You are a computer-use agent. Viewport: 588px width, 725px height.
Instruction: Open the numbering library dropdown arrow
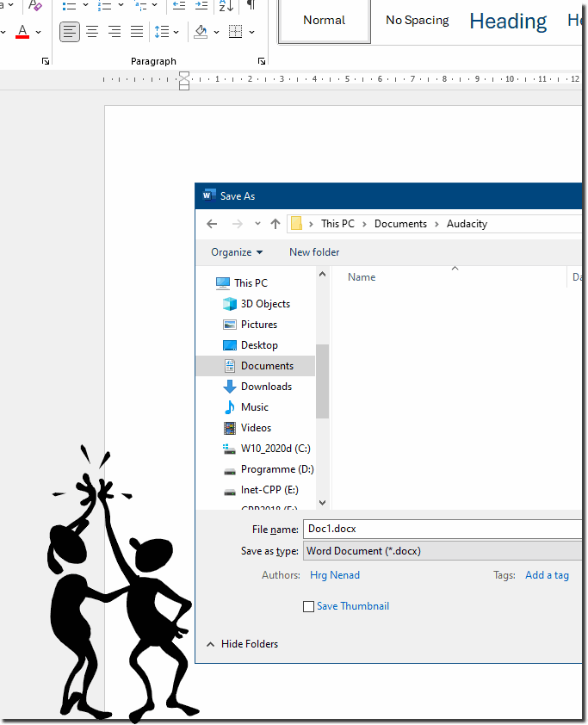[121, 5]
